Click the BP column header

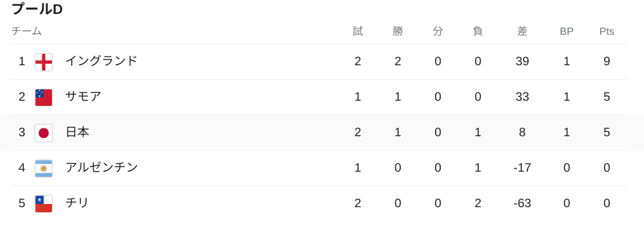coord(566,31)
